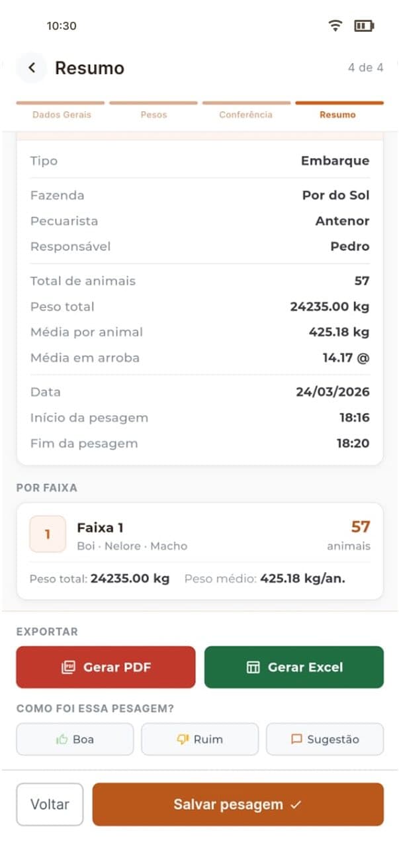Tap the Wi-Fi indicator in the status bar
The height and width of the screenshot is (868, 399).
[335, 24]
